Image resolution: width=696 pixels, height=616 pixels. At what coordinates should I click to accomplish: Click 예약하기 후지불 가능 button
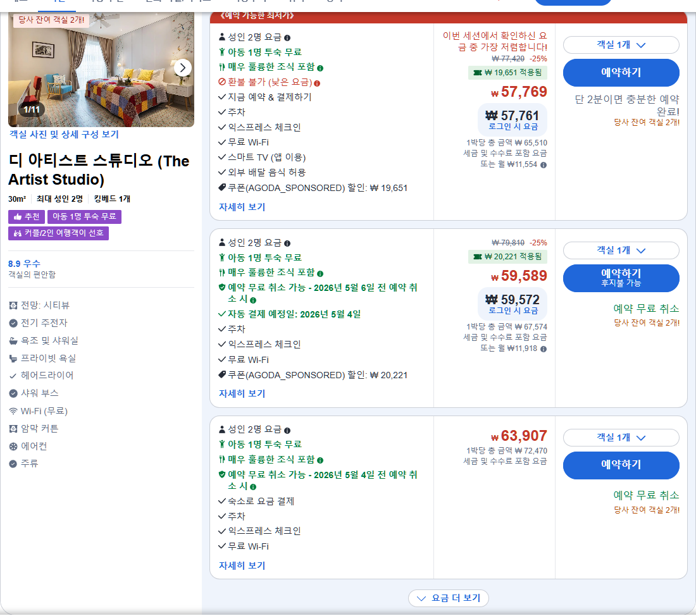click(x=621, y=278)
